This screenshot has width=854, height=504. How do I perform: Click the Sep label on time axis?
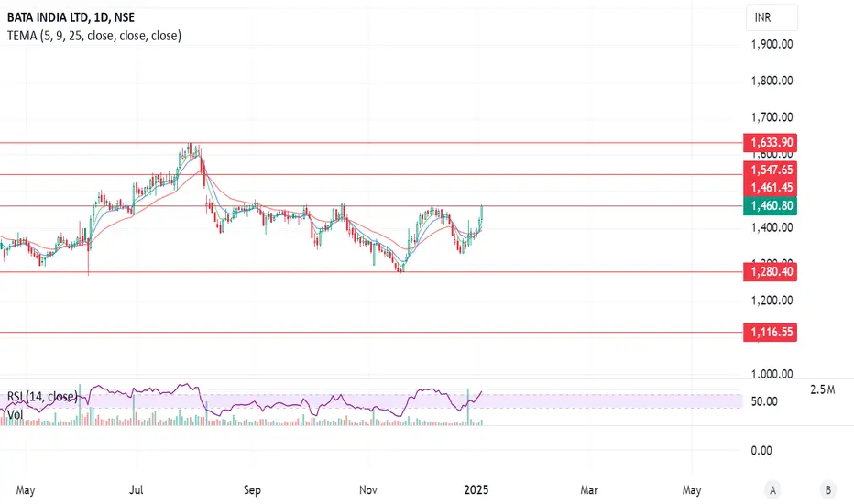[x=252, y=490]
